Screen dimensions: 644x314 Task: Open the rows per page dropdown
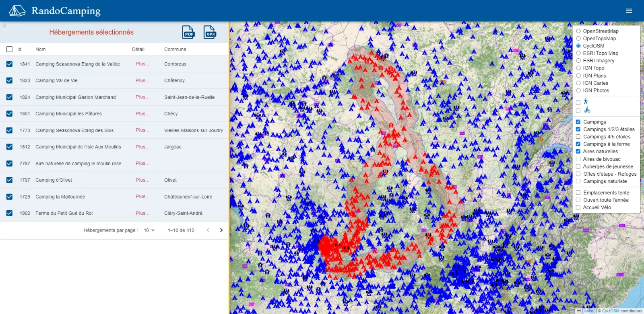(149, 230)
